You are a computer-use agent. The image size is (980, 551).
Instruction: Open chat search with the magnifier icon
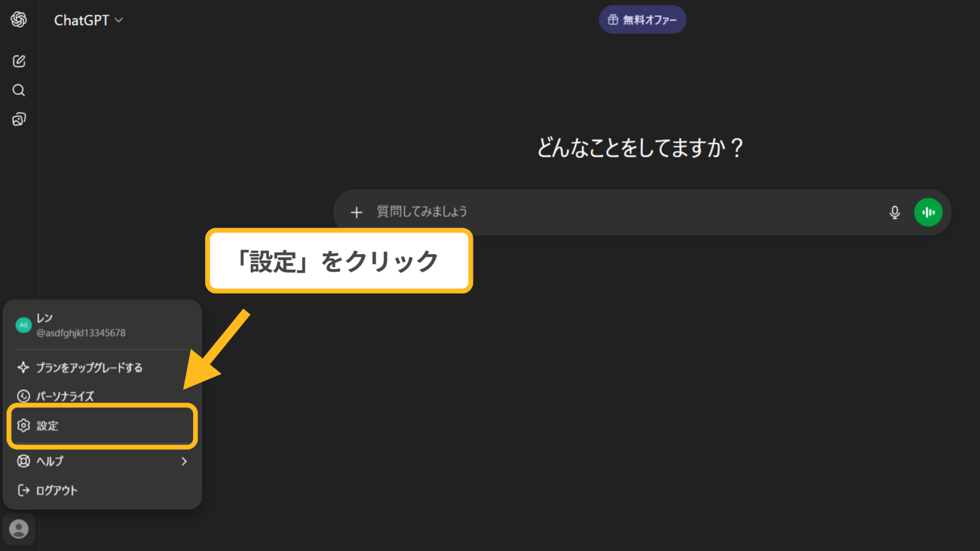pyautogui.click(x=18, y=90)
